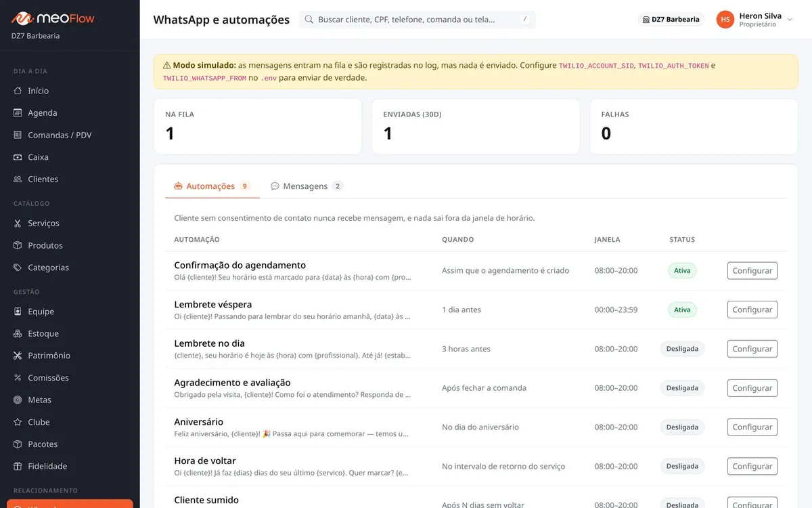Click Ativa status of Confirmação do agendamento
812x508 pixels.
tap(682, 271)
